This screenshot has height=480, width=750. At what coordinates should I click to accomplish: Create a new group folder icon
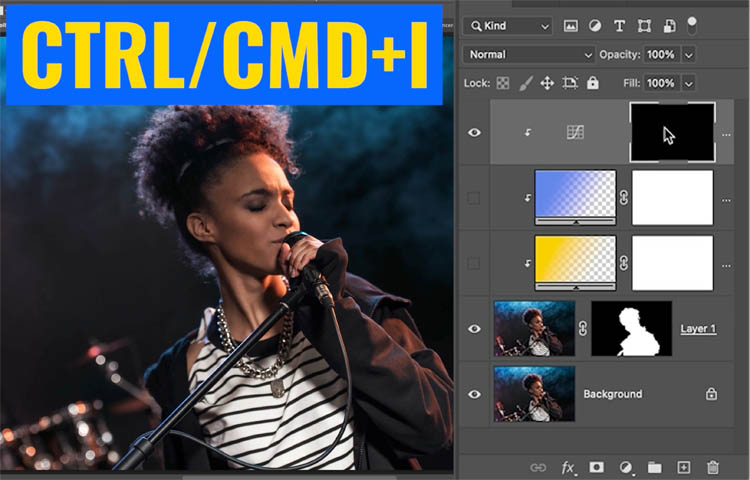(x=654, y=467)
